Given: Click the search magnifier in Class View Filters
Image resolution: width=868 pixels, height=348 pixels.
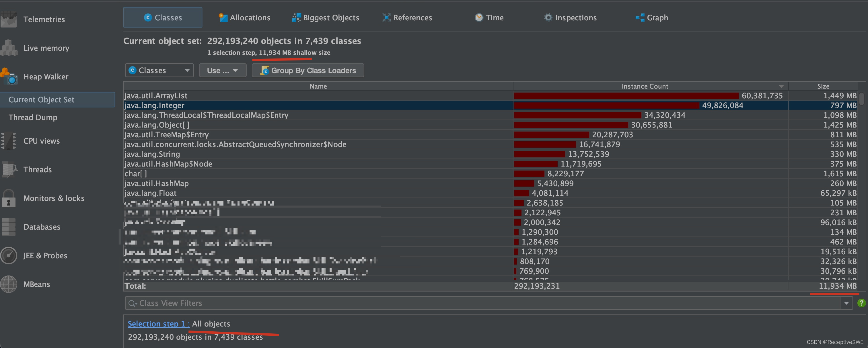Looking at the screenshot, I should [x=132, y=303].
